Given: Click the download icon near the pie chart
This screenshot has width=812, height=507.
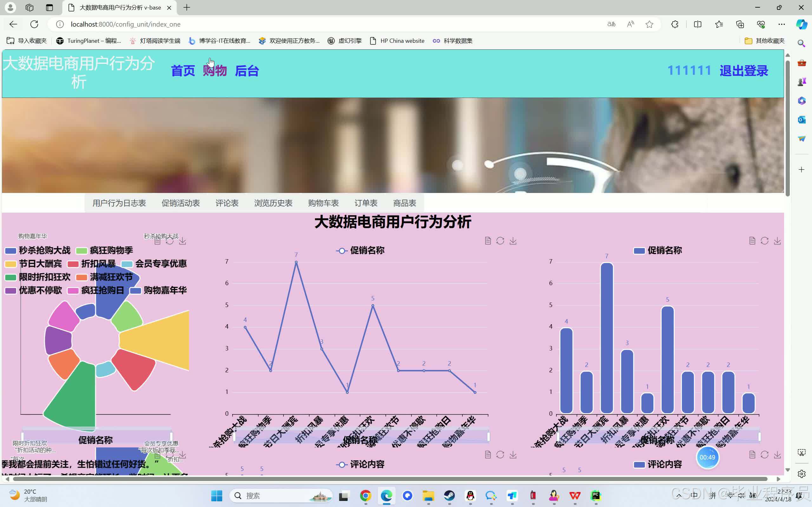Looking at the screenshot, I should tap(183, 241).
